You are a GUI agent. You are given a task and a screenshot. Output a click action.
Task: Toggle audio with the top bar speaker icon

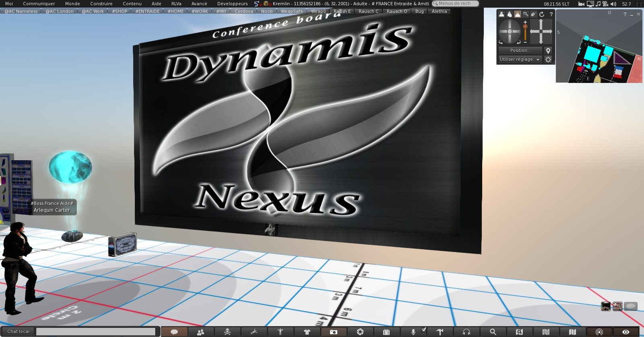click(613, 4)
